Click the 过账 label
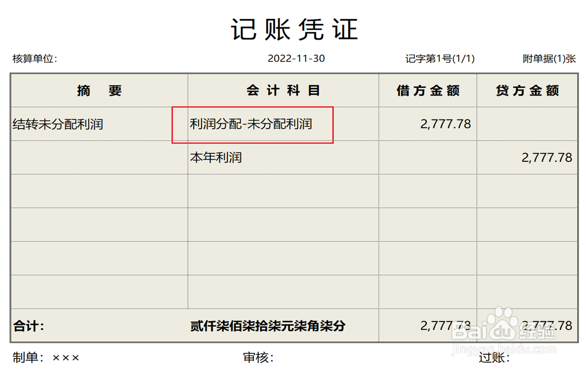 (494, 357)
